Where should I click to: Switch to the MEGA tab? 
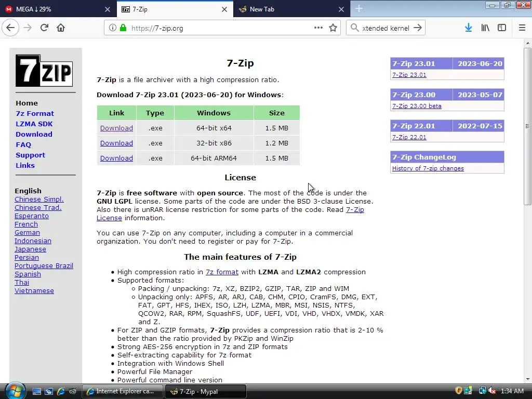tap(58, 9)
